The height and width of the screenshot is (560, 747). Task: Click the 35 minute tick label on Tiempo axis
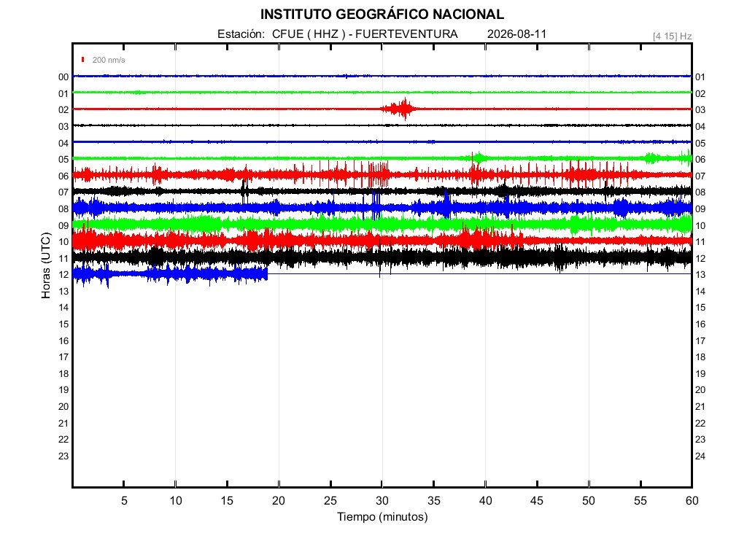click(433, 500)
